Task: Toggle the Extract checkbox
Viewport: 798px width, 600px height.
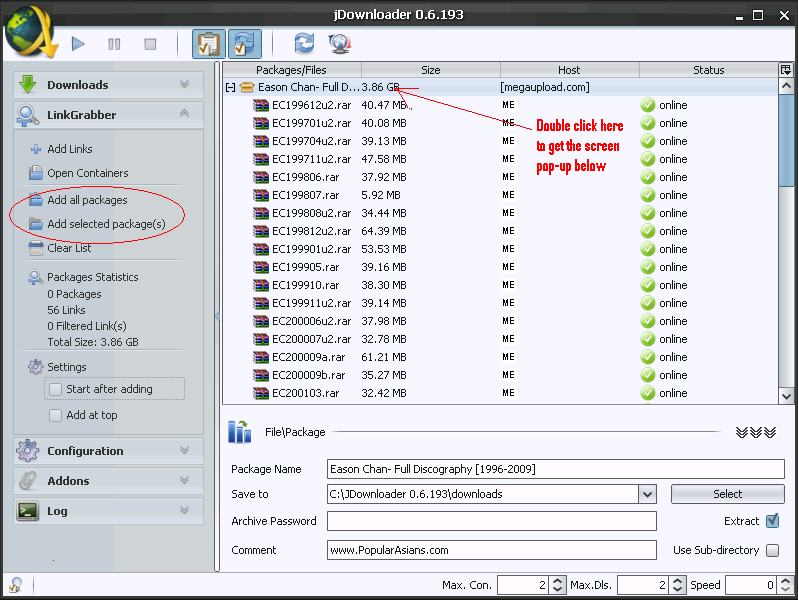Action: (x=773, y=521)
